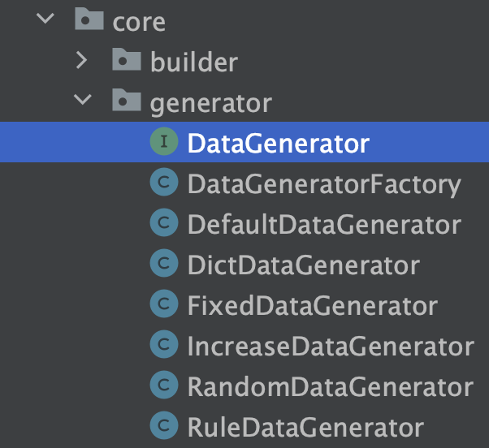
Task: Click the generator package folder icon
Action: (x=126, y=101)
